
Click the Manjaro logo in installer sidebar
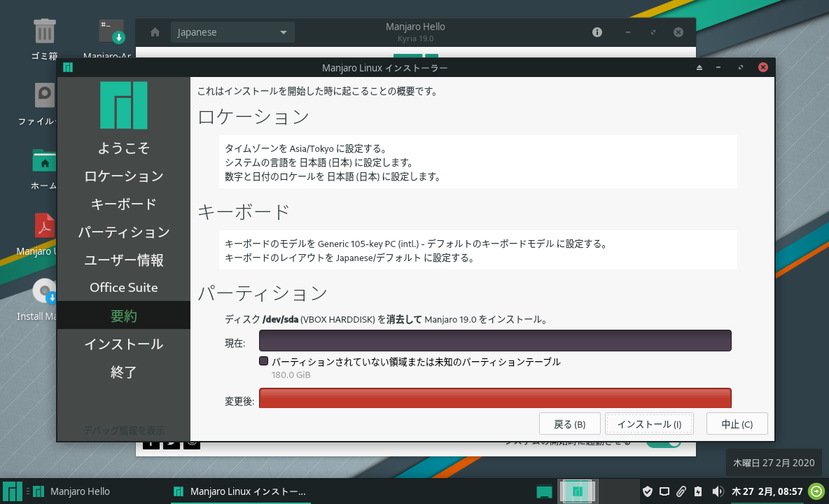coord(124,105)
